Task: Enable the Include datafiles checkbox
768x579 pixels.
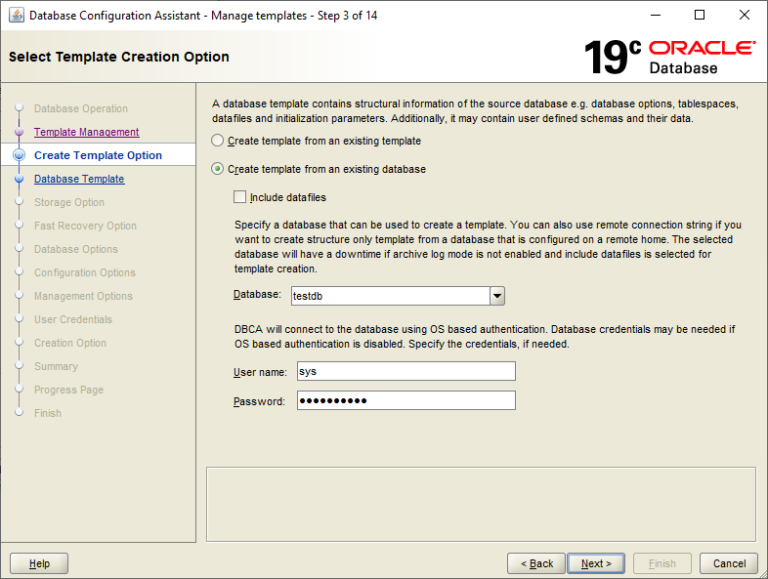Action: pyautogui.click(x=240, y=197)
